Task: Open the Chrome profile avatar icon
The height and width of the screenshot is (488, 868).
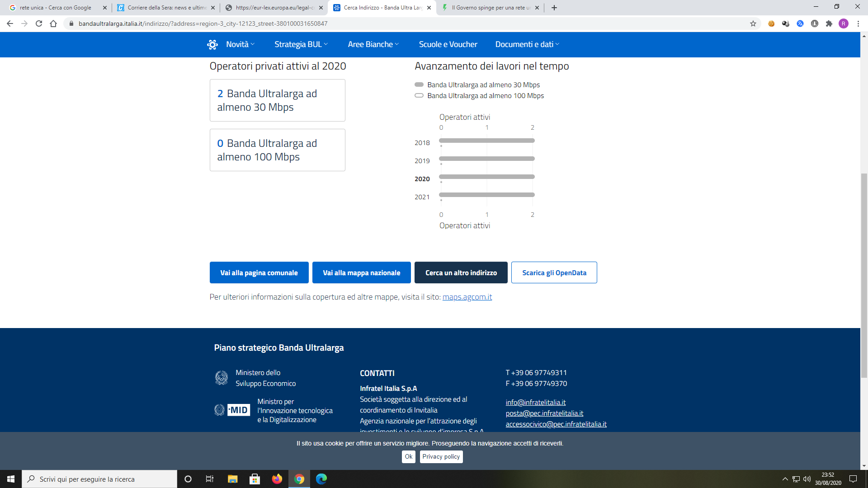Action: [x=844, y=23]
